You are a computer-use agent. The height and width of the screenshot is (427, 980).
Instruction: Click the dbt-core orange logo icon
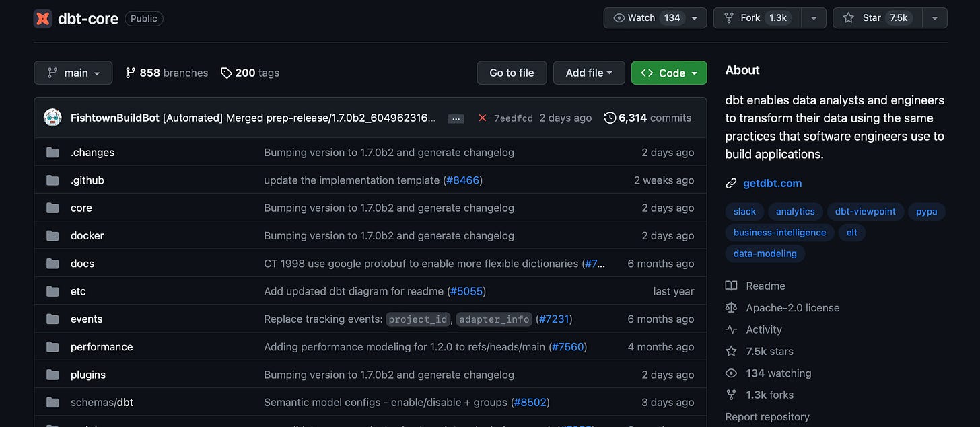coord(42,18)
